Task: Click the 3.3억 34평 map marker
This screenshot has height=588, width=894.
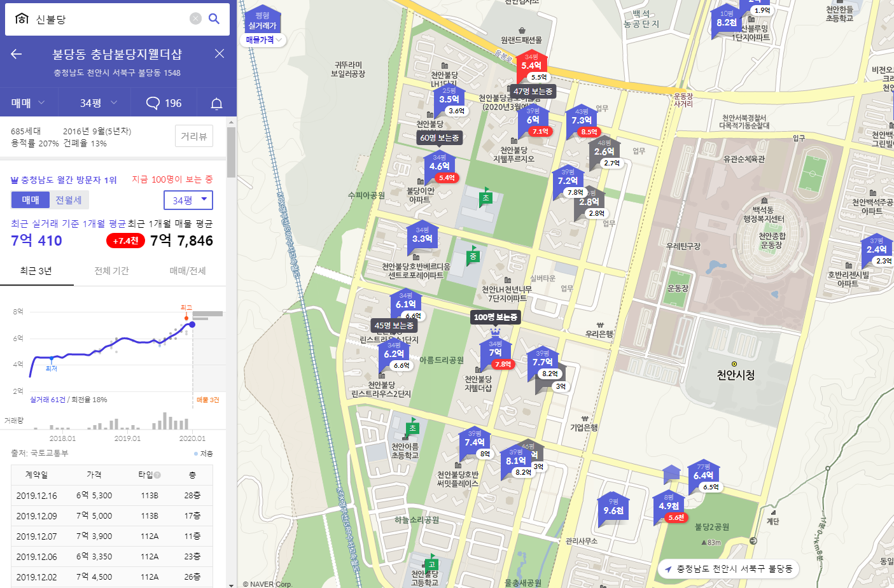Action: [422, 239]
